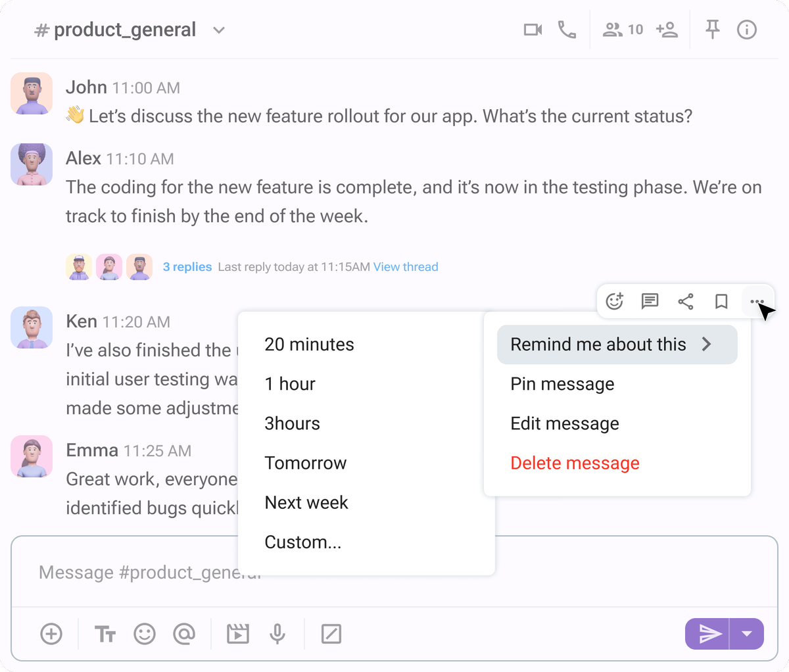Open the send options dropdown arrow
Image resolution: width=789 pixels, height=672 pixels.
[747, 634]
